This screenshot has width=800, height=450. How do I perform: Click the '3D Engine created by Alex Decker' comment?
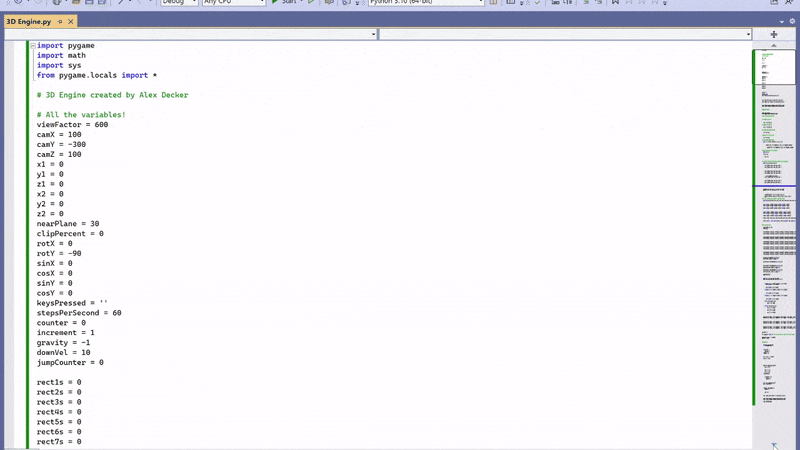(x=112, y=95)
